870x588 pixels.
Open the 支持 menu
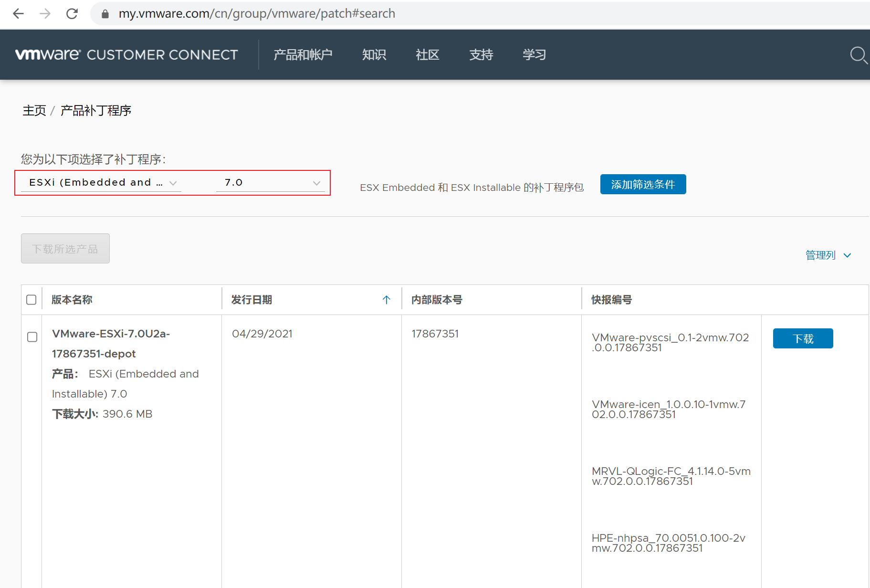tap(481, 54)
